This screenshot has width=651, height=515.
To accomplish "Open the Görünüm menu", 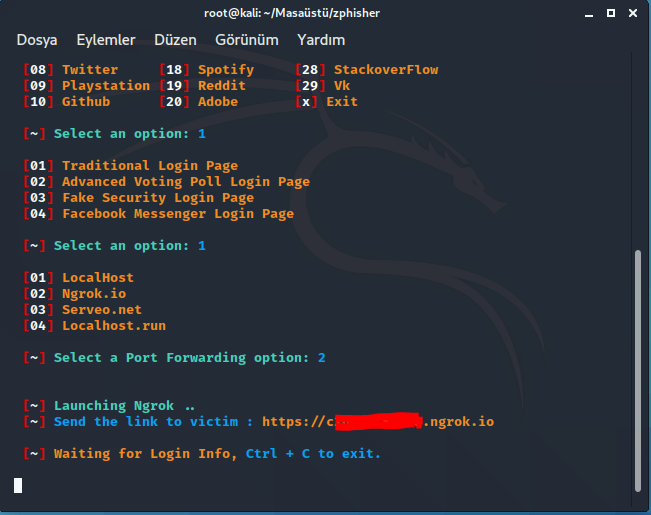I will [x=247, y=40].
